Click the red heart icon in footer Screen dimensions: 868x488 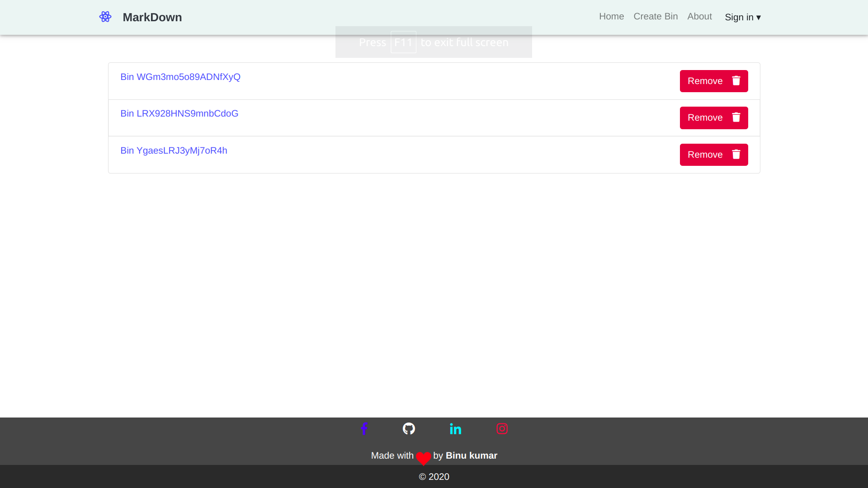coord(423,458)
